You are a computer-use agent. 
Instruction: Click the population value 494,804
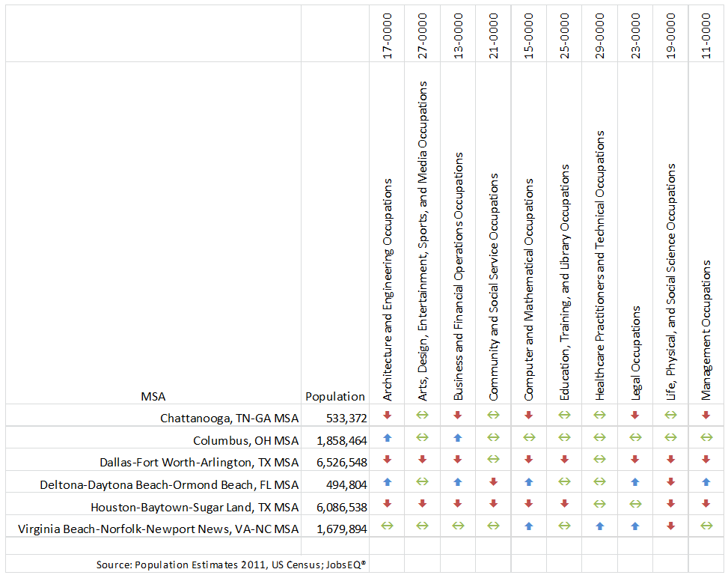346,484
